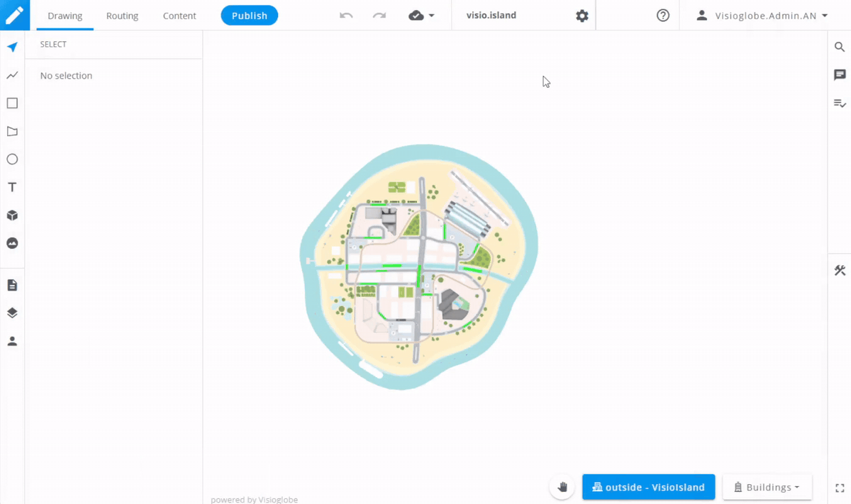
Task: Expand the cloud save dropdown
Action: [x=422, y=16]
